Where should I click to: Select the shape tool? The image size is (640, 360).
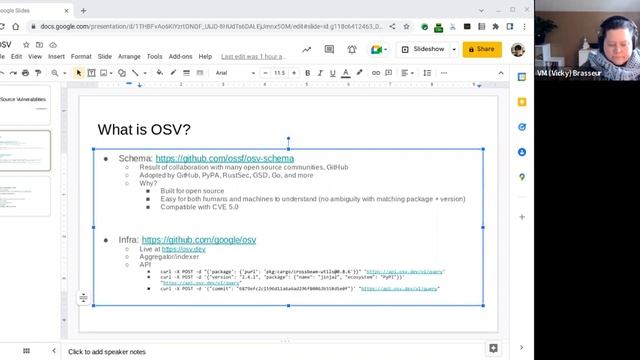122,73
